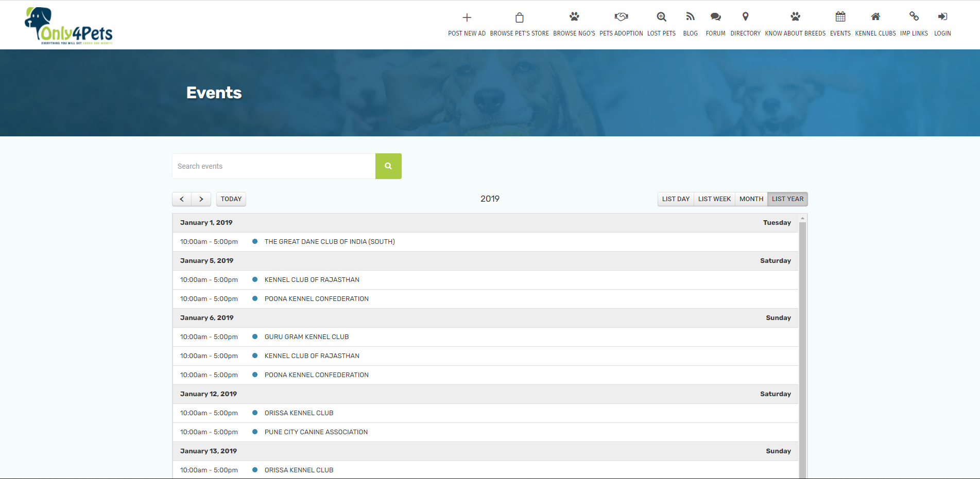Click the time for GREAT DANE CLUB event
980x479 pixels.
209,242
